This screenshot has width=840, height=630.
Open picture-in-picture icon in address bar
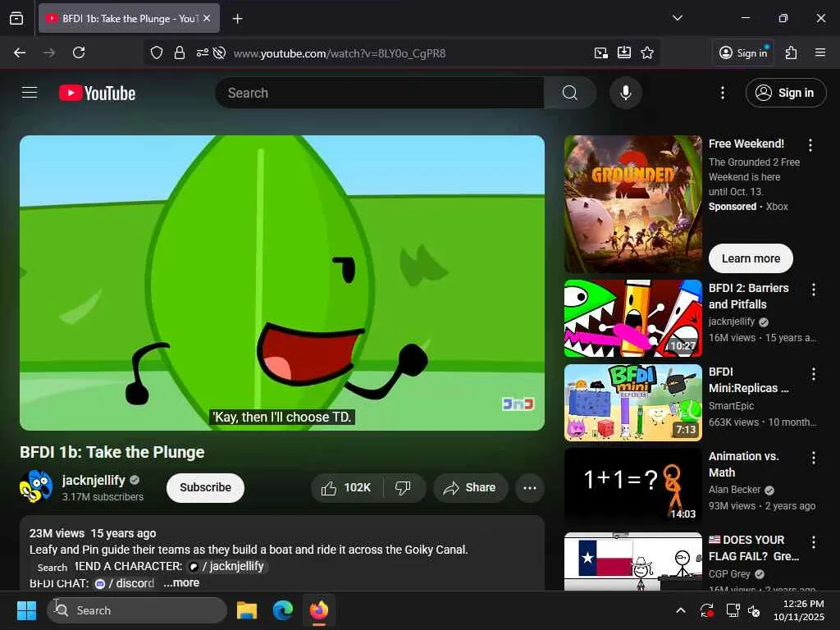(x=601, y=52)
